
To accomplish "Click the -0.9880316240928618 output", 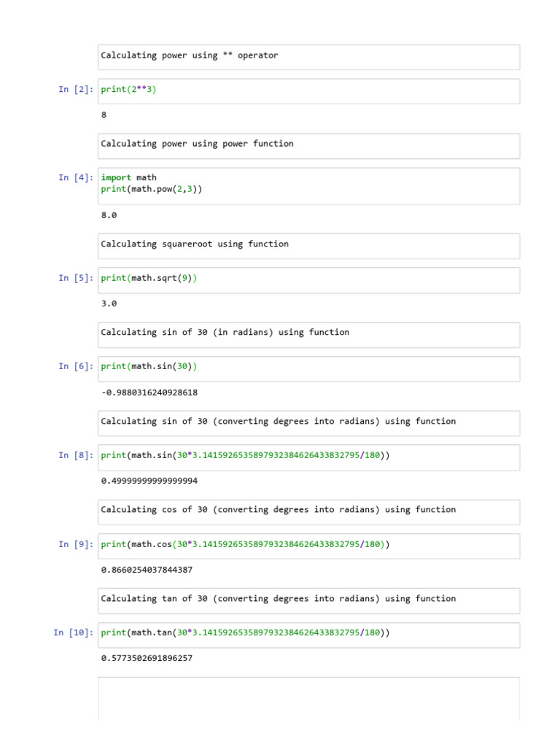I will pyautogui.click(x=149, y=392).
